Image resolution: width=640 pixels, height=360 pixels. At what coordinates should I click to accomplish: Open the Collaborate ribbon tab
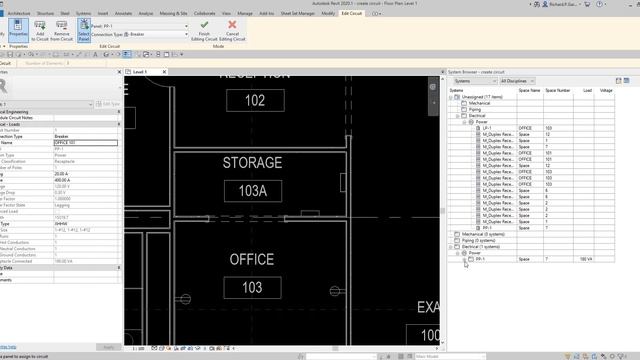point(204,13)
